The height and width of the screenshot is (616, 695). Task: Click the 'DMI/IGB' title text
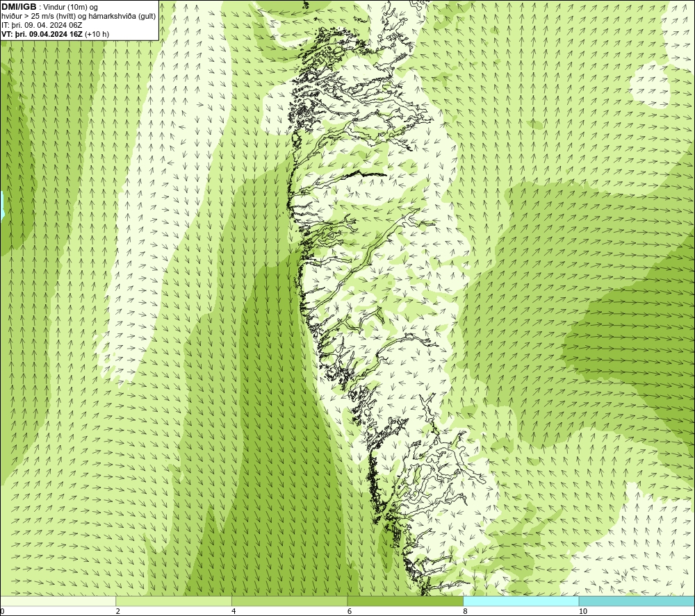point(19,7)
